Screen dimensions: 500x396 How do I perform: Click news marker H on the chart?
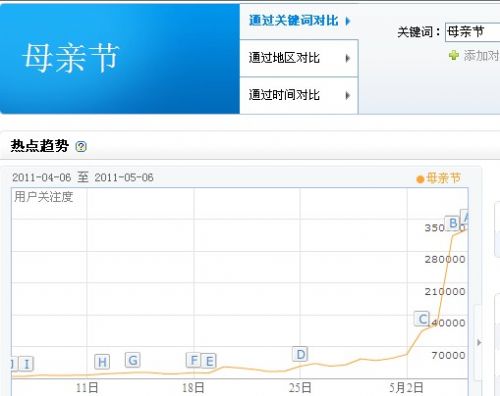(102, 362)
